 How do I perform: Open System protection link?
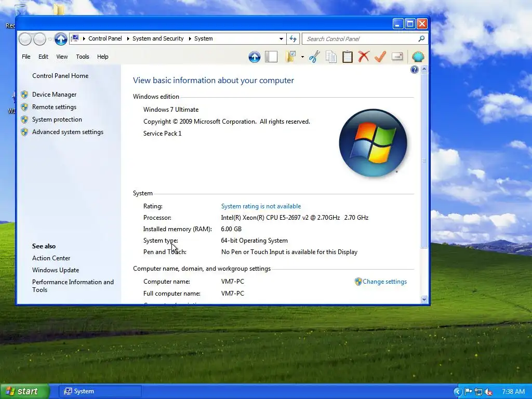coord(57,119)
